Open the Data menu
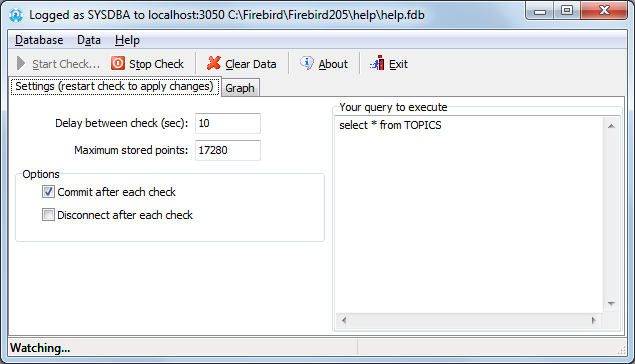The image size is (635, 364). [x=89, y=40]
